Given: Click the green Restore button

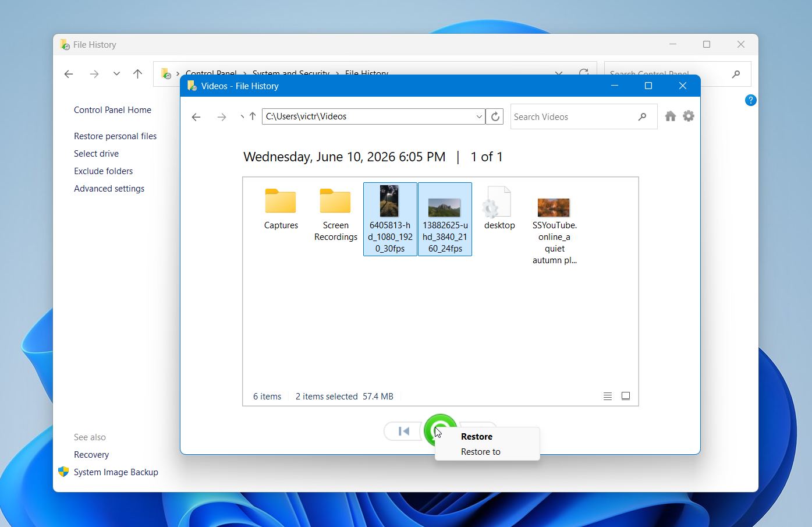Looking at the screenshot, I should point(440,430).
